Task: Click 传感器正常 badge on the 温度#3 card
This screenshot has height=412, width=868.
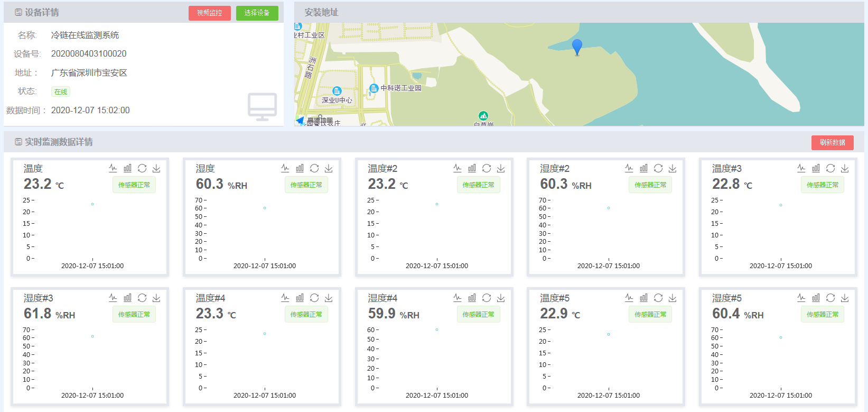Action: [822, 185]
